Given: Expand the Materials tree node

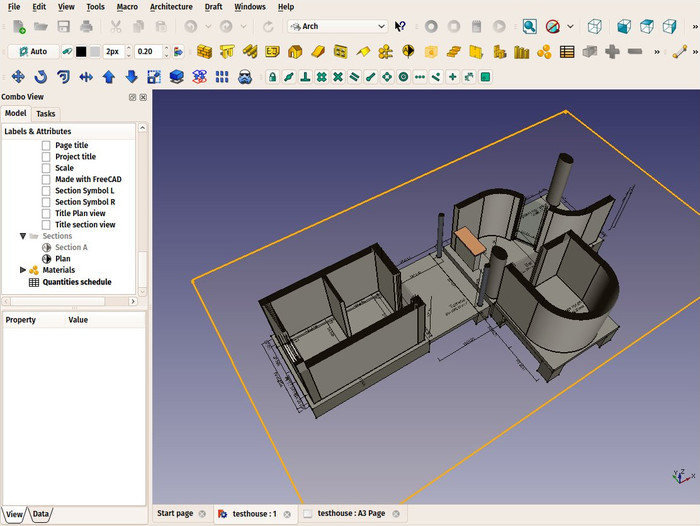Looking at the screenshot, I should pyautogui.click(x=23, y=270).
